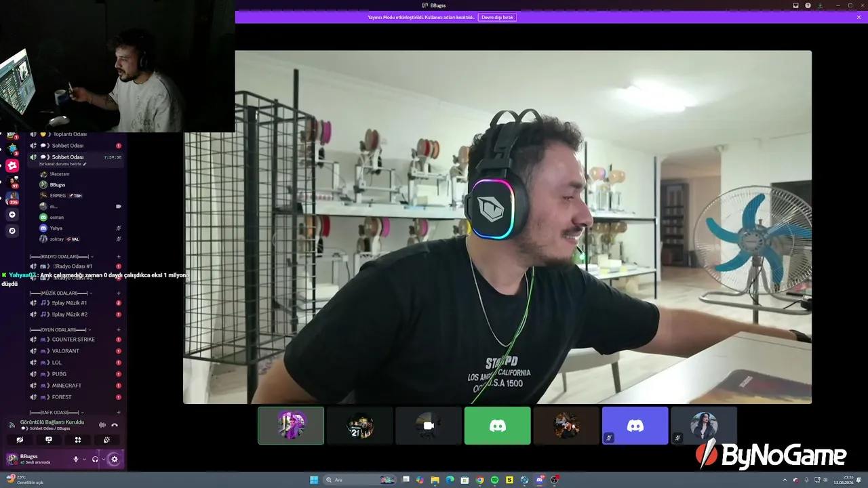
Task: Open activities launcher button
Action: [78, 440]
